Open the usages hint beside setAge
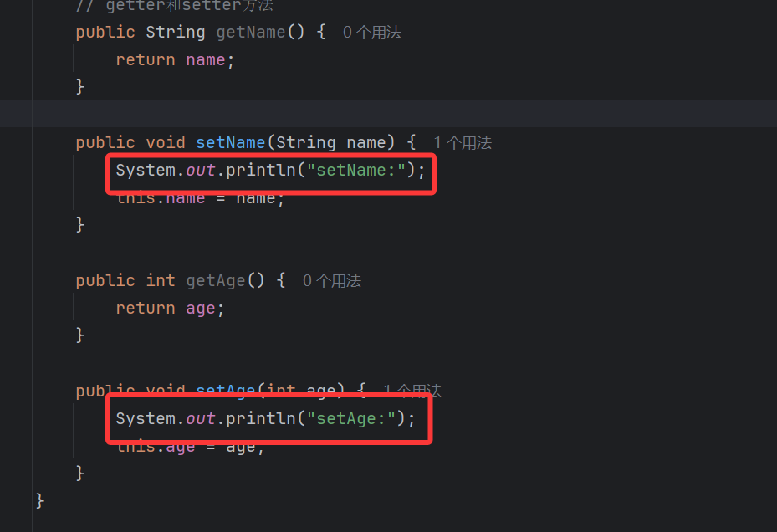The width and height of the screenshot is (777, 532). (x=412, y=391)
